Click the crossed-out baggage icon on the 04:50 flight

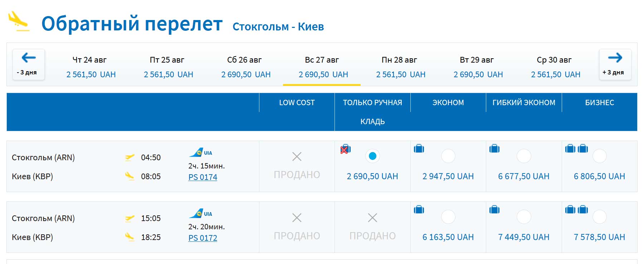(345, 149)
